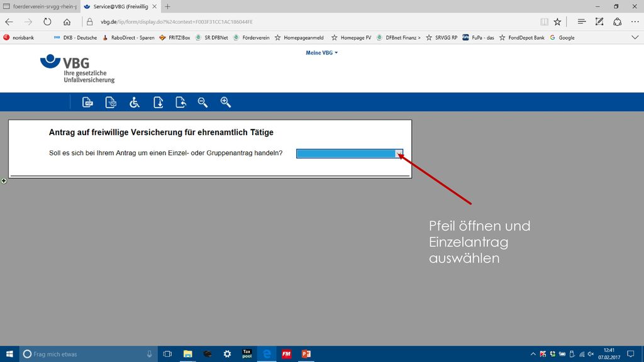Open the DKB - Deutsche bookmark
Screen dimensions: 644x362
click(x=75, y=37)
